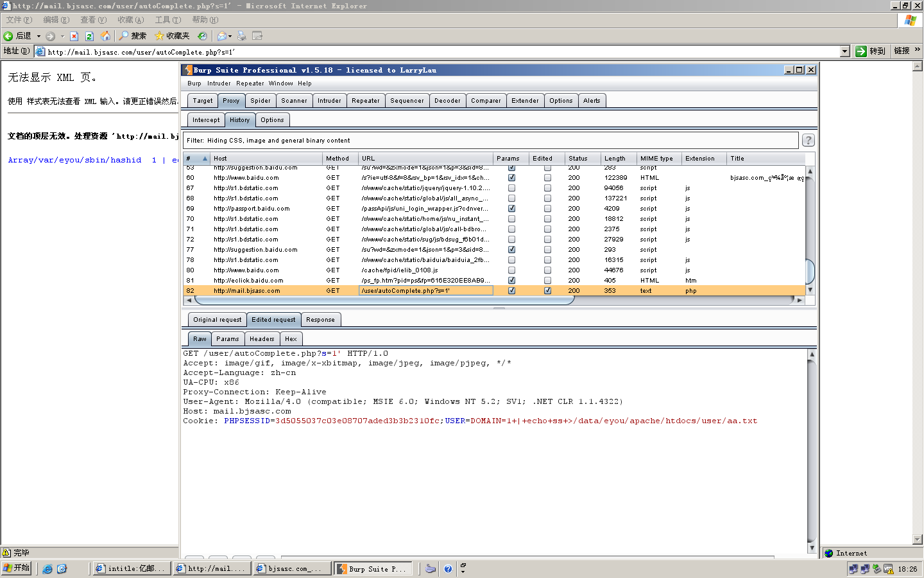
Task: Click the IE Print icon
Action: pos(241,36)
